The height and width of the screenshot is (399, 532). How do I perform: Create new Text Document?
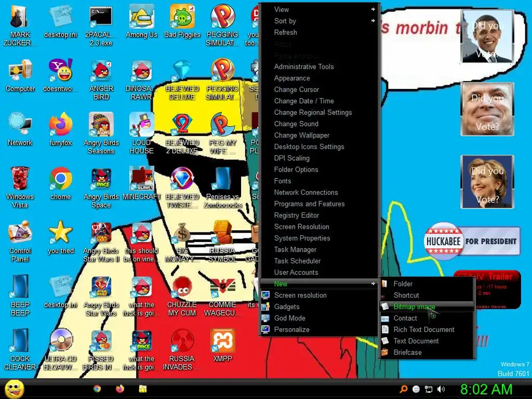pos(427,341)
